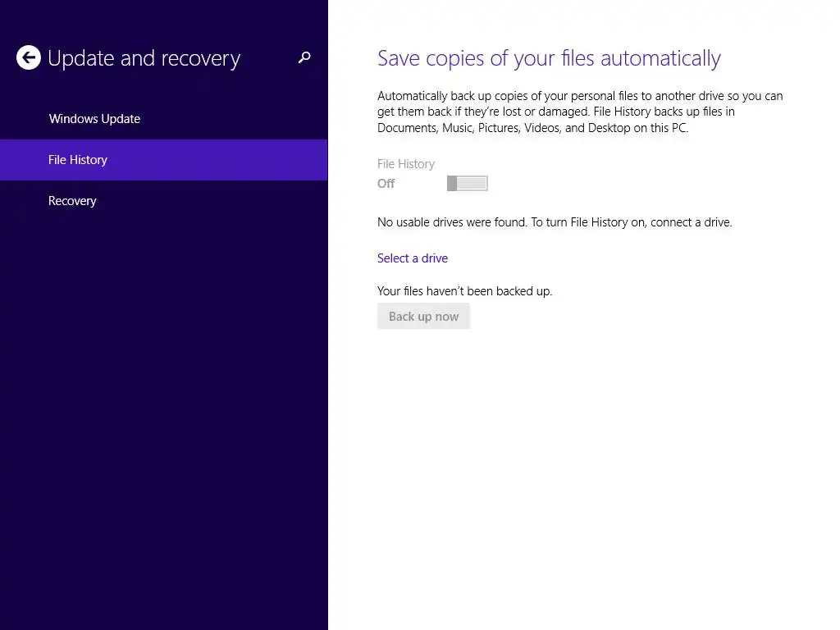Viewport: 840px width, 630px height.
Task: Click the Off status label
Action: point(386,184)
